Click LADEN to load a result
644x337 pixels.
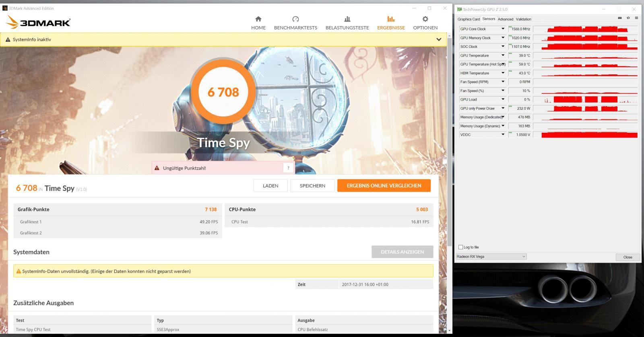click(270, 185)
